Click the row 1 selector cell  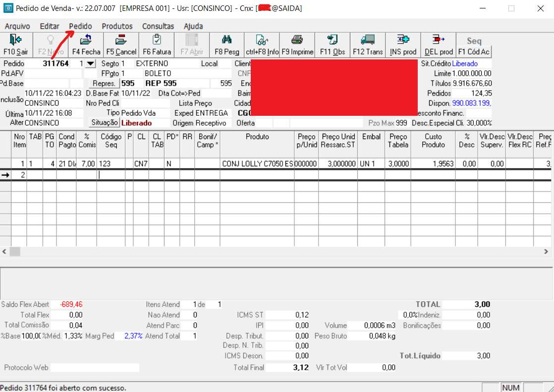coord(5,164)
